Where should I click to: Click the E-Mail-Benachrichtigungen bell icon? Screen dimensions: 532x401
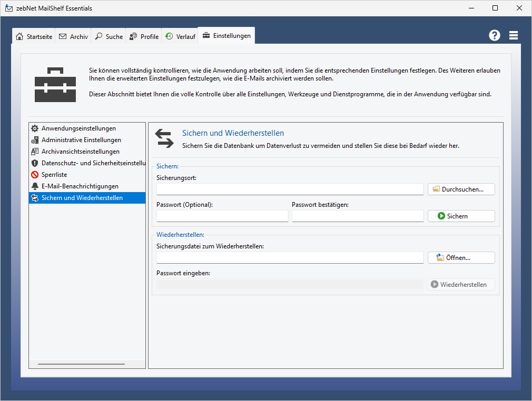point(35,186)
